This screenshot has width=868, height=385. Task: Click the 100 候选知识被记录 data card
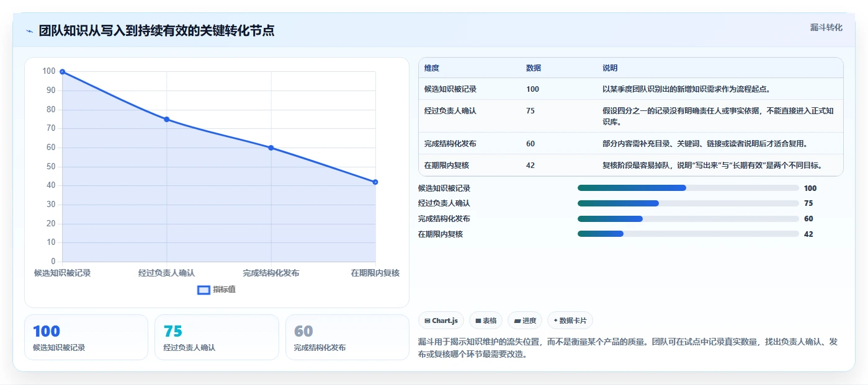pyautogui.click(x=86, y=337)
